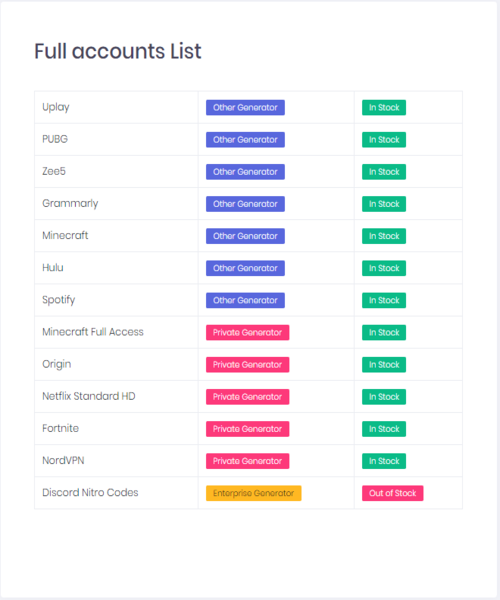Click the Uplay account name
The height and width of the screenshot is (600, 500).
tap(55, 107)
